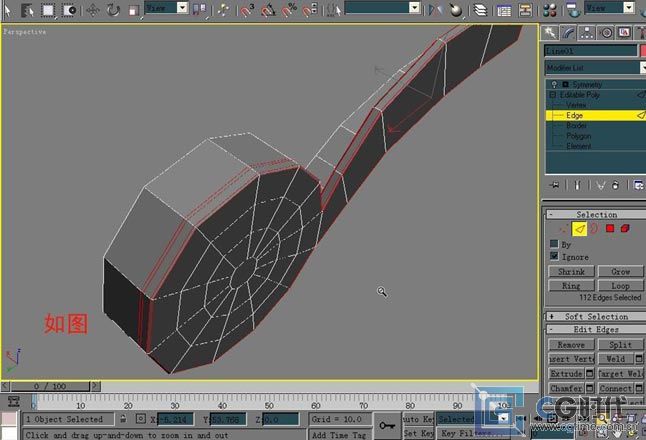Select Polygon sub-object in modifier stack

[578, 136]
